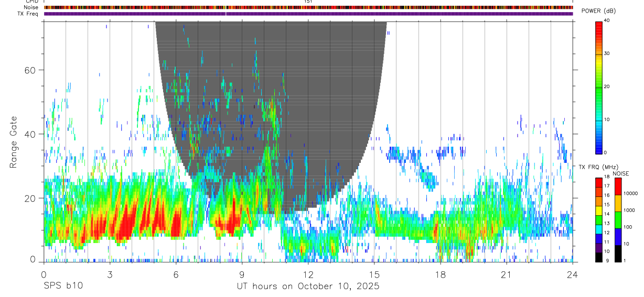Click the 'TX Freq' row label at top left
Image resolution: width=644 pixels, height=297 pixels.
point(28,14)
